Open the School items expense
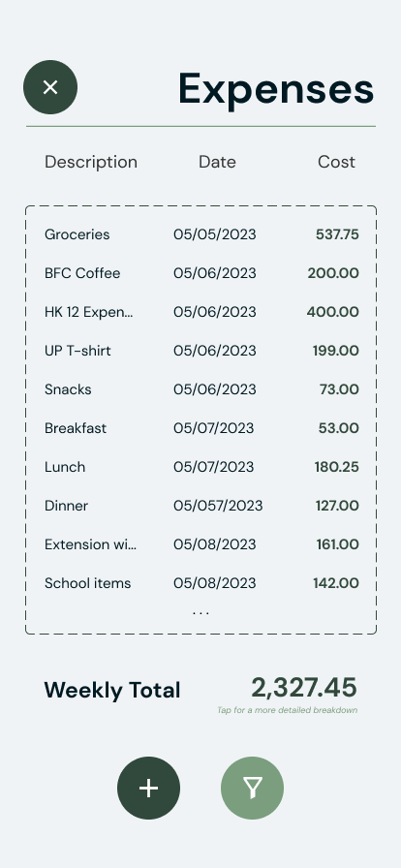This screenshot has height=868, width=401. pyautogui.click(x=201, y=583)
